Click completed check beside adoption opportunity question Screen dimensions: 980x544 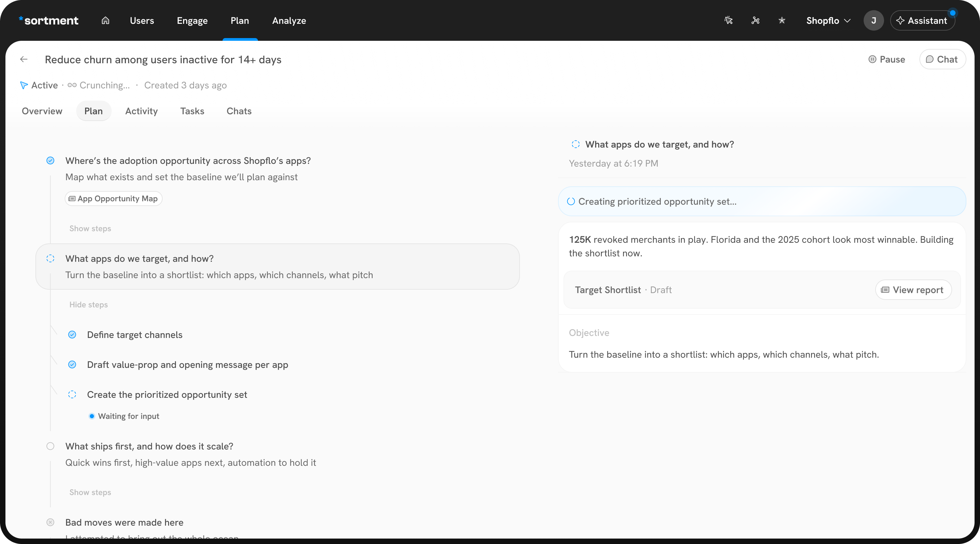click(50, 160)
